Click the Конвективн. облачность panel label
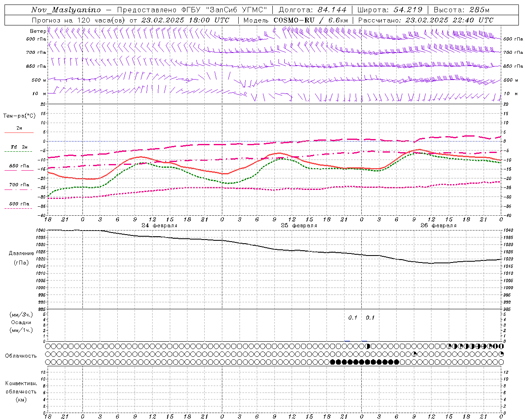The image size is (525, 420). (x=21, y=387)
